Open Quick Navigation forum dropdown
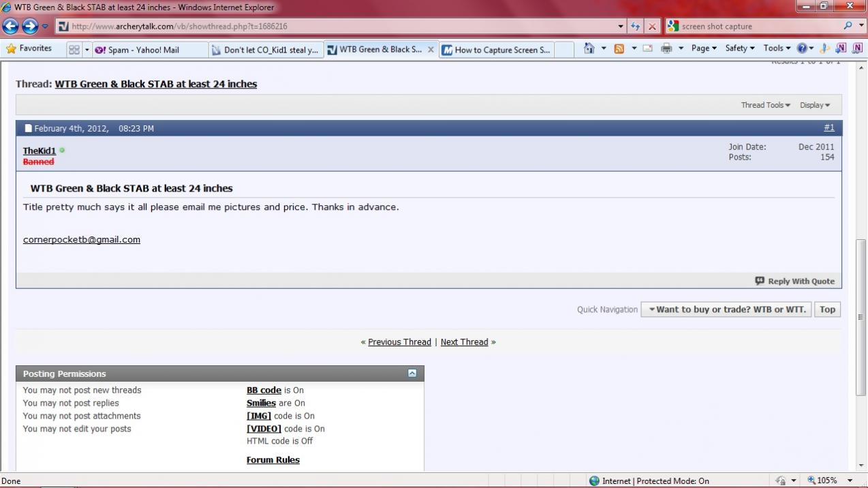This screenshot has height=488, width=868. click(726, 309)
